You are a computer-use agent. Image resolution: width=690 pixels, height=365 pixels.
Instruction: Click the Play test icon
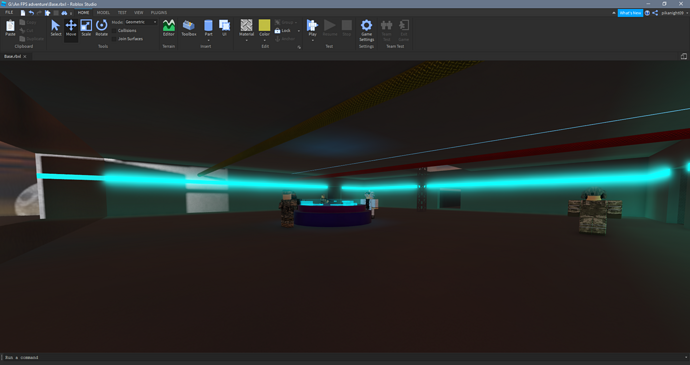312,26
